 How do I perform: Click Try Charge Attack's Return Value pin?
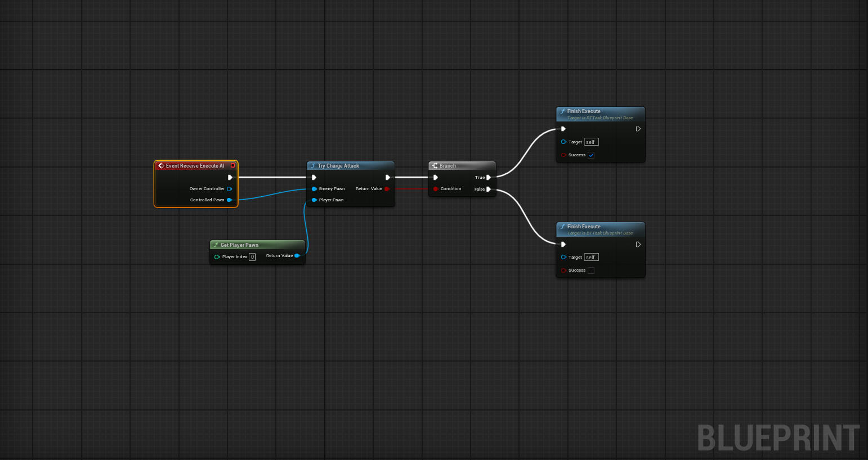tap(387, 189)
